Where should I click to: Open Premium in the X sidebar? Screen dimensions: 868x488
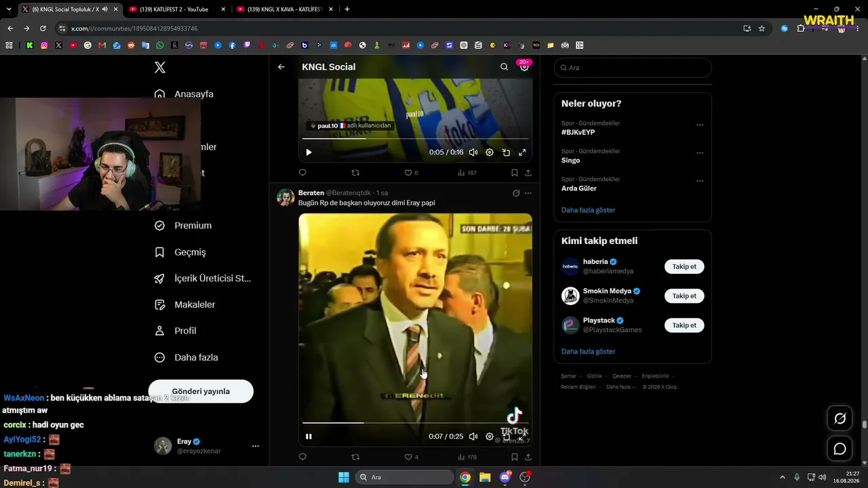(x=183, y=226)
